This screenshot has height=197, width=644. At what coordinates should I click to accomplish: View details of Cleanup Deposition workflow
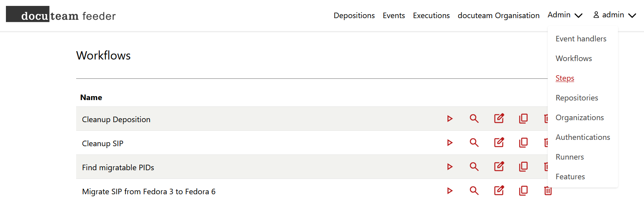[474, 119]
